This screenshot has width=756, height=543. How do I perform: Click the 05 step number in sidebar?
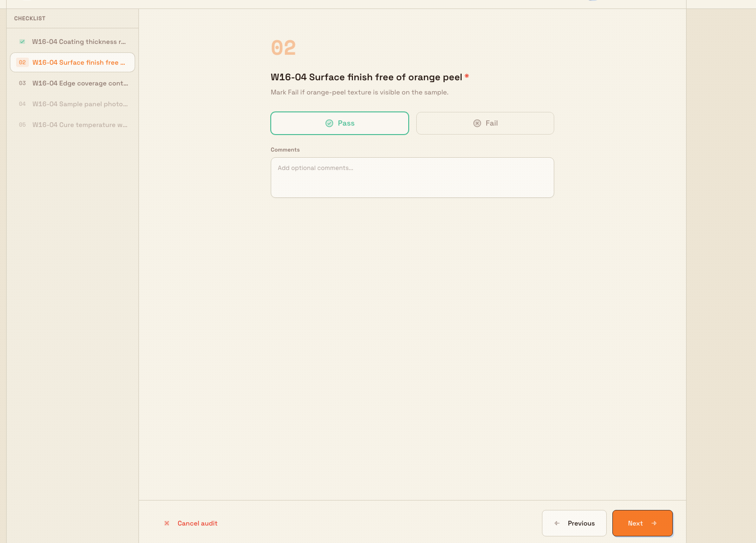tap(22, 125)
